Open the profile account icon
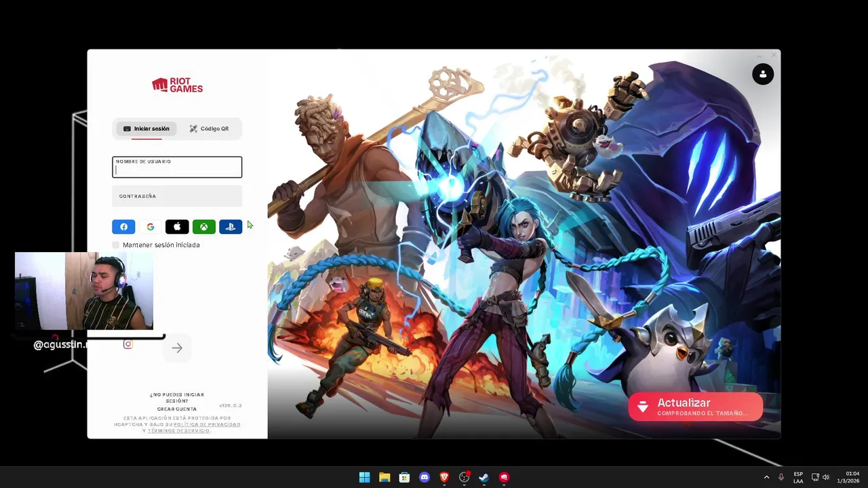The image size is (868, 488). 763,74
